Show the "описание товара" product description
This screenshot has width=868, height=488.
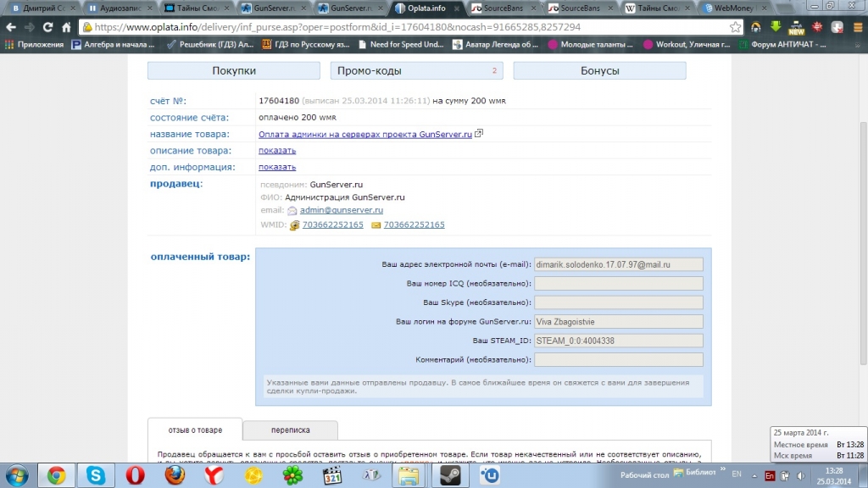click(277, 151)
